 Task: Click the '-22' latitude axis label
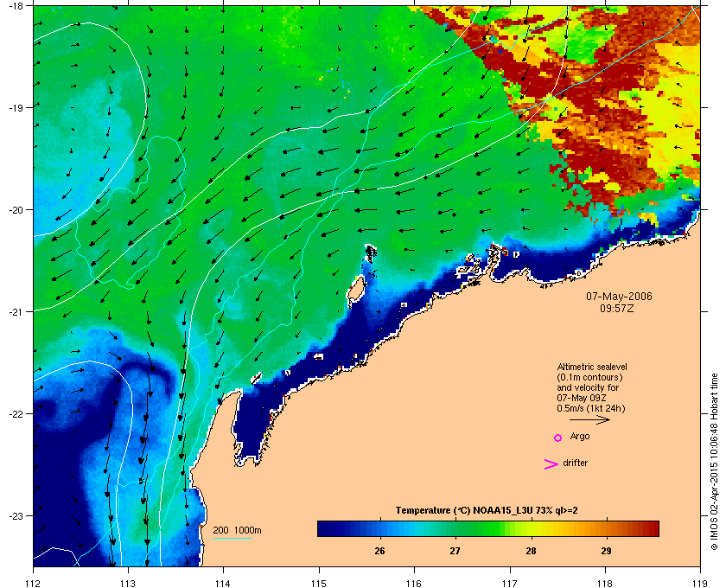click(x=16, y=413)
